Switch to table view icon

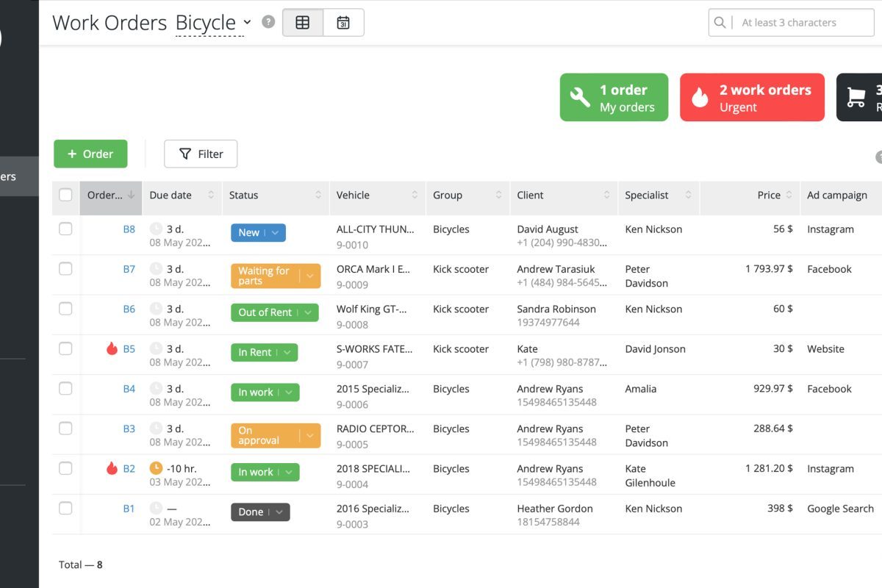point(303,23)
